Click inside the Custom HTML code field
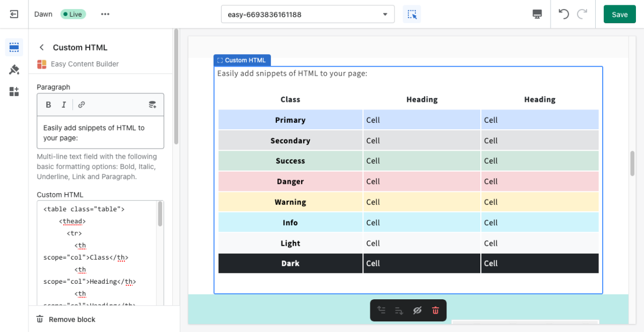The height and width of the screenshot is (332, 644). click(x=97, y=252)
